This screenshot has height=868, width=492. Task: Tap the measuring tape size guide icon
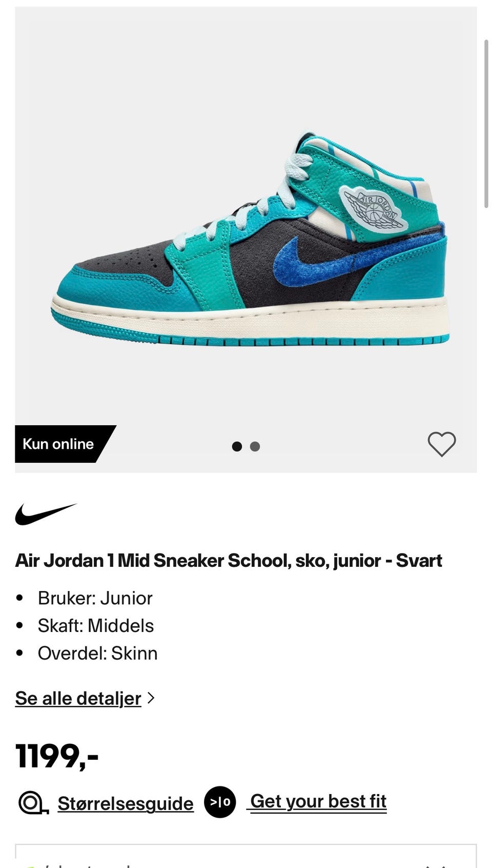tap(33, 803)
